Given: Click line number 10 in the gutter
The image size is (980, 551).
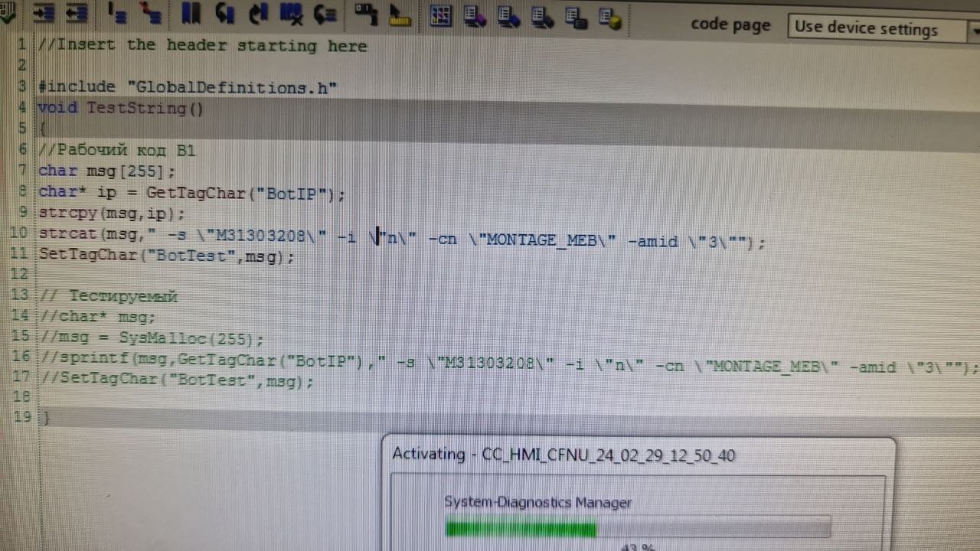Looking at the screenshot, I should [20, 233].
